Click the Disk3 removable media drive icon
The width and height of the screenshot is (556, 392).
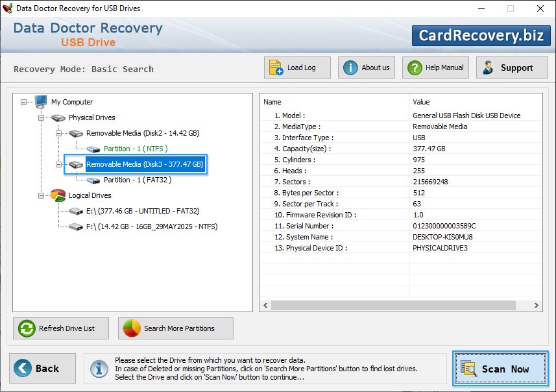pyautogui.click(x=76, y=164)
